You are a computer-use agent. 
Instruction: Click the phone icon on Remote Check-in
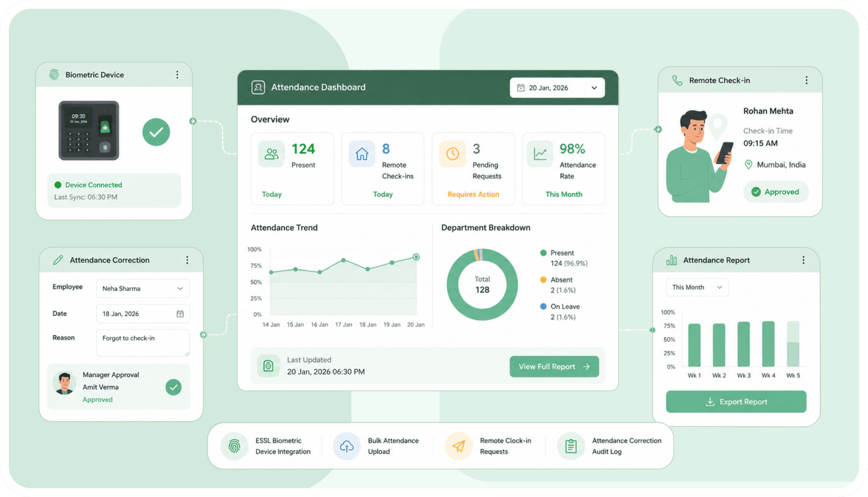pyautogui.click(x=677, y=80)
